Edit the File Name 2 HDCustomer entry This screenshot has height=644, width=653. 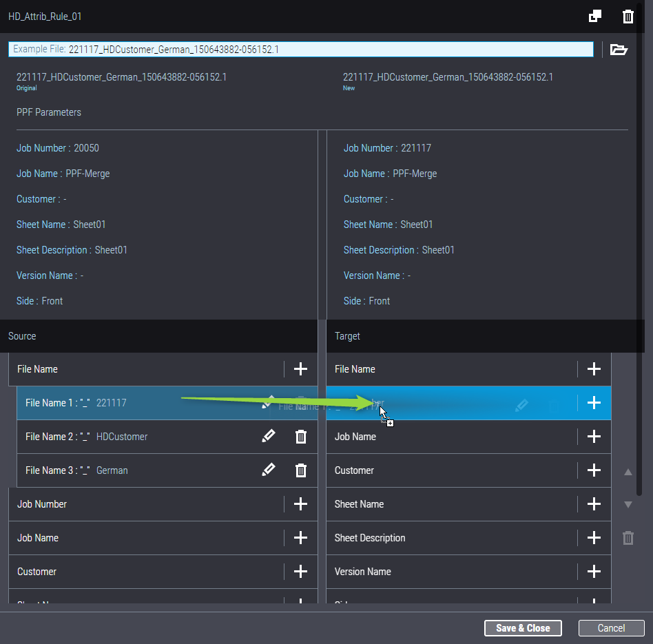(x=269, y=436)
